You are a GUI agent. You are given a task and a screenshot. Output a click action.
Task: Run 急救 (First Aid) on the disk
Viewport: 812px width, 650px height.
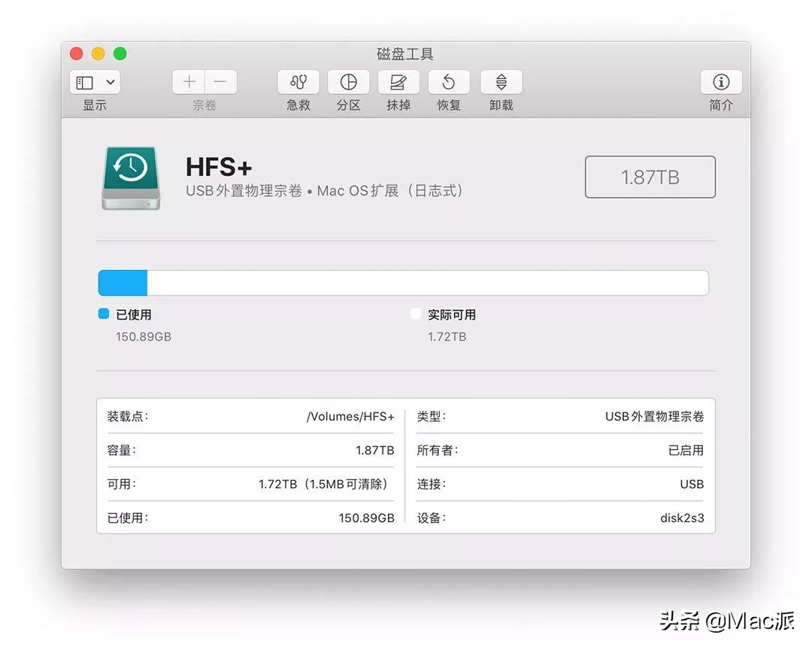tap(298, 82)
